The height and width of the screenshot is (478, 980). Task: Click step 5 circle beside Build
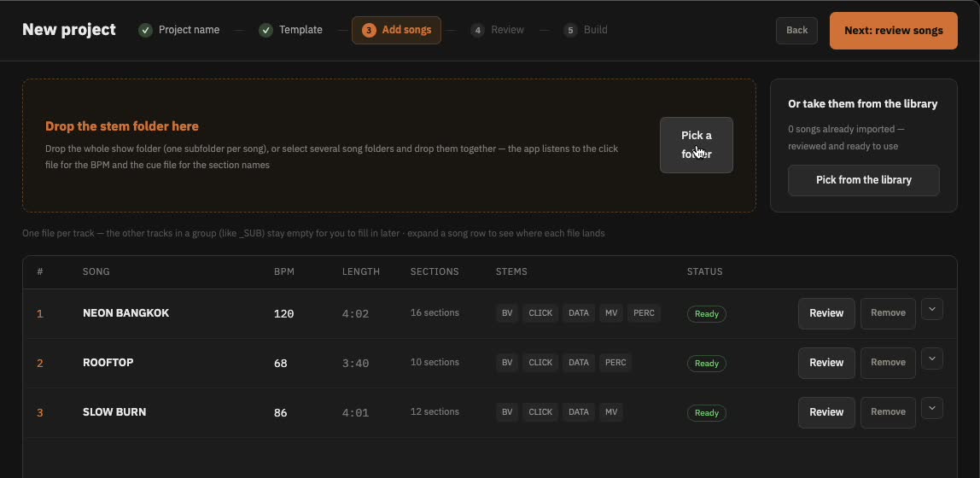click(x=570, y=30)
